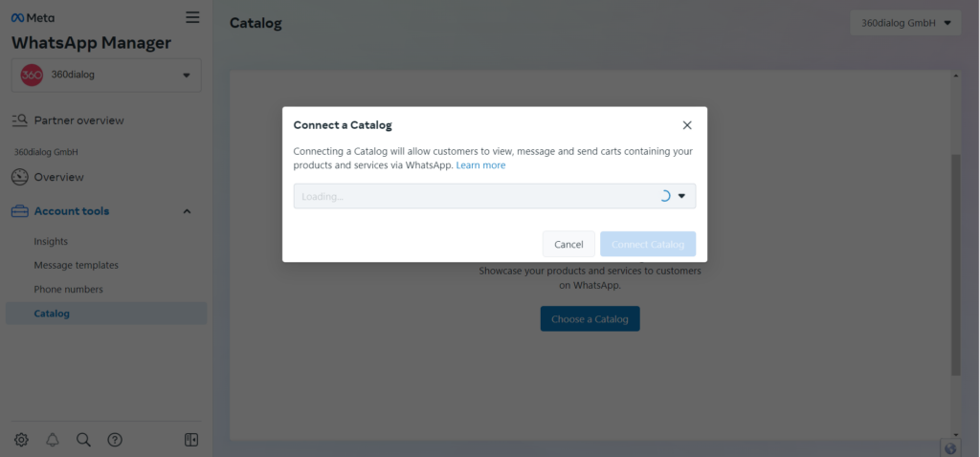Click the Meta logo

pyautogui.click(x=33, y=18)
